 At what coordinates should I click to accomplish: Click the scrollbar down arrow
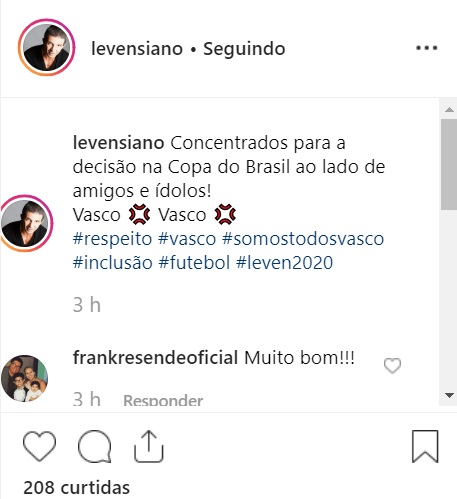449,396
